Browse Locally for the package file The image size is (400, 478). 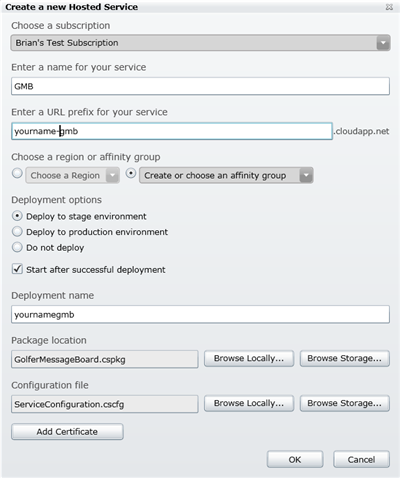tap(249, 358)
